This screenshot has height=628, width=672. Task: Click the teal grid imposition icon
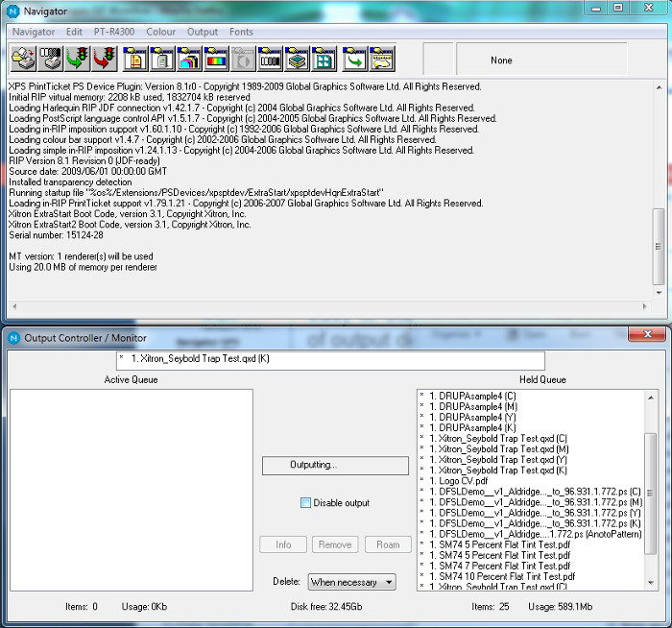tap(324, 60)
